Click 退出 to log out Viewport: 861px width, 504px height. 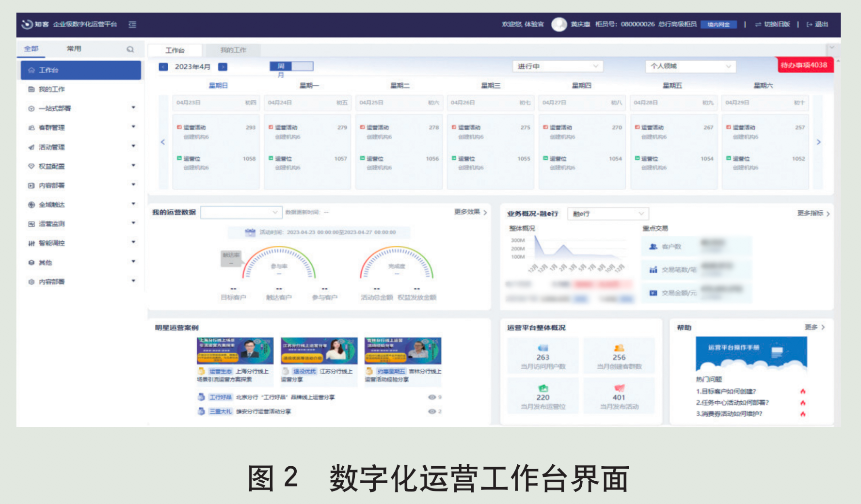tap(817, 24)
